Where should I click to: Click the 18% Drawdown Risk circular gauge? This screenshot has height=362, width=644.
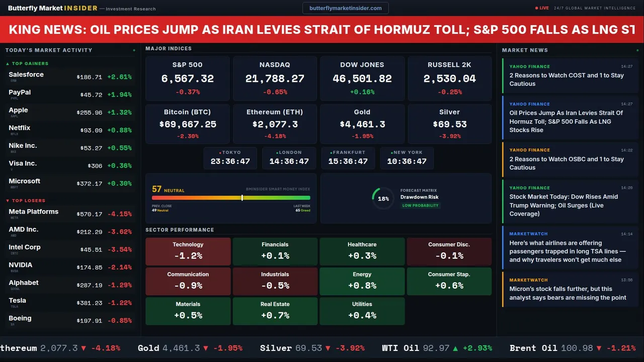point(383,199)
